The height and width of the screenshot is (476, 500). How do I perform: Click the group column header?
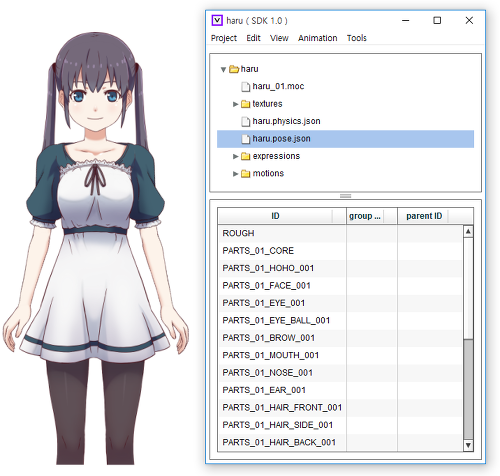[372, 216]
